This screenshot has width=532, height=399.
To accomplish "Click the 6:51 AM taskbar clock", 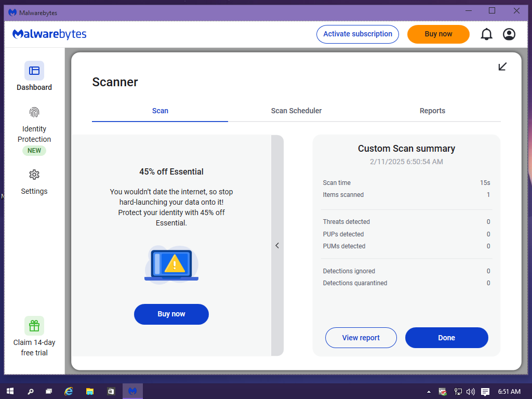I will [x=509, y=392].
